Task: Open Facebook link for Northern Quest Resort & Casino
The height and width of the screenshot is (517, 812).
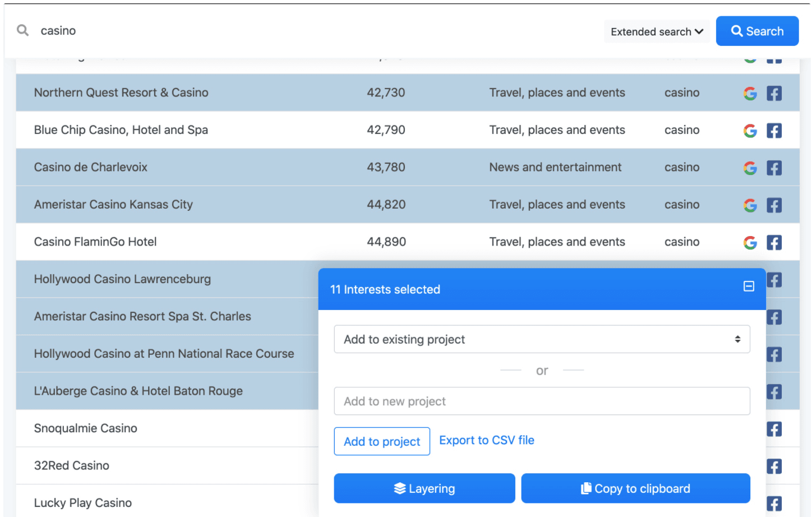Action: tap(774, 93)
